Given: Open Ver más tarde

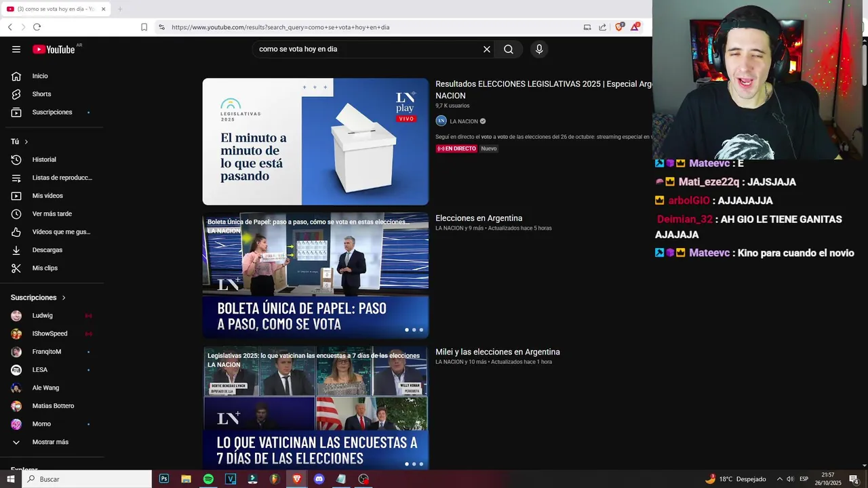Looking at the screenshot, I should coord(52,213).
